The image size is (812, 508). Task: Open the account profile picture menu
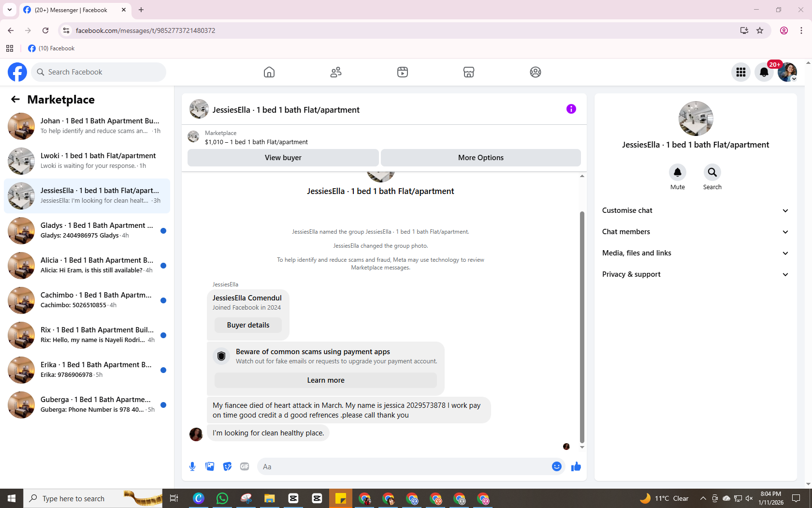787,72
